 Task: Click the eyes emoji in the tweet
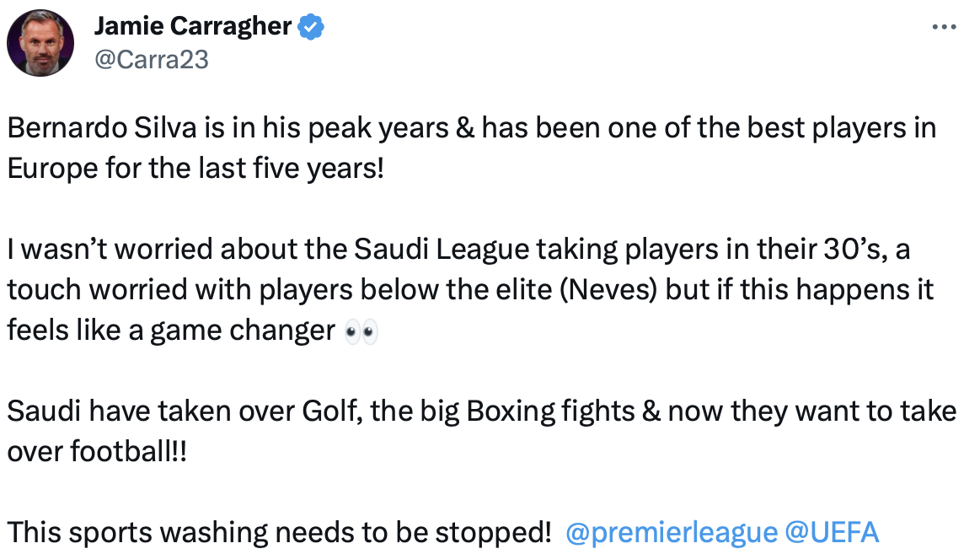tap(362, 331)
